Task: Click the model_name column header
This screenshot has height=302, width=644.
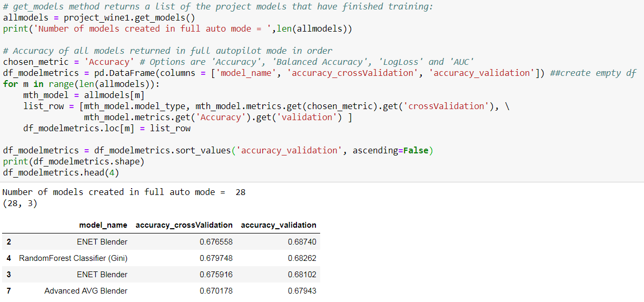Action: click(x=103, y=225)
